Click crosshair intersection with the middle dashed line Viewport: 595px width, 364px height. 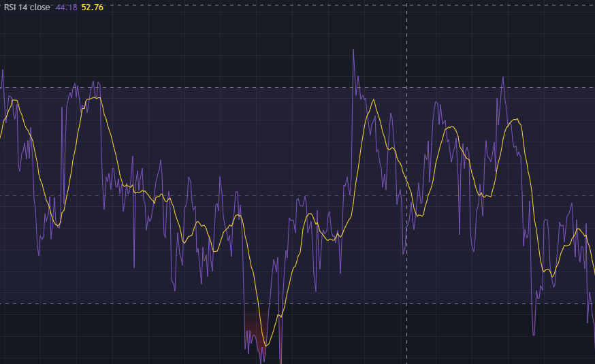(x=406, y=195)
